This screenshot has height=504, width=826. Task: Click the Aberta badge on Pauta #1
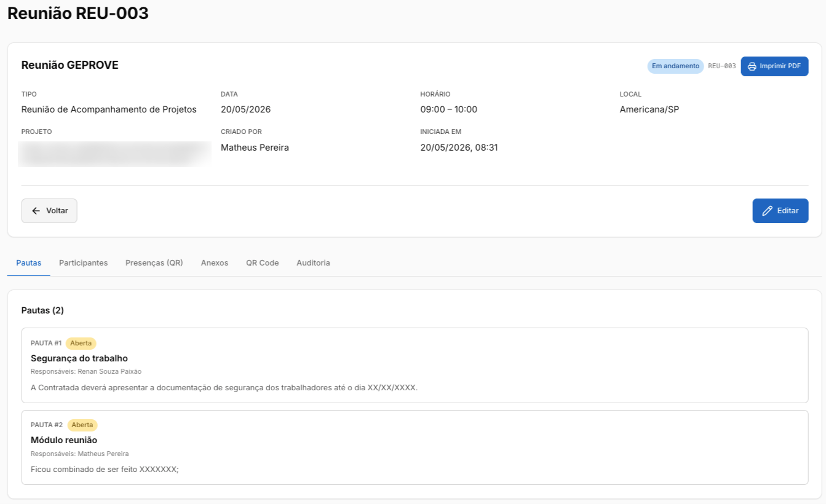(x=81, y=344)
